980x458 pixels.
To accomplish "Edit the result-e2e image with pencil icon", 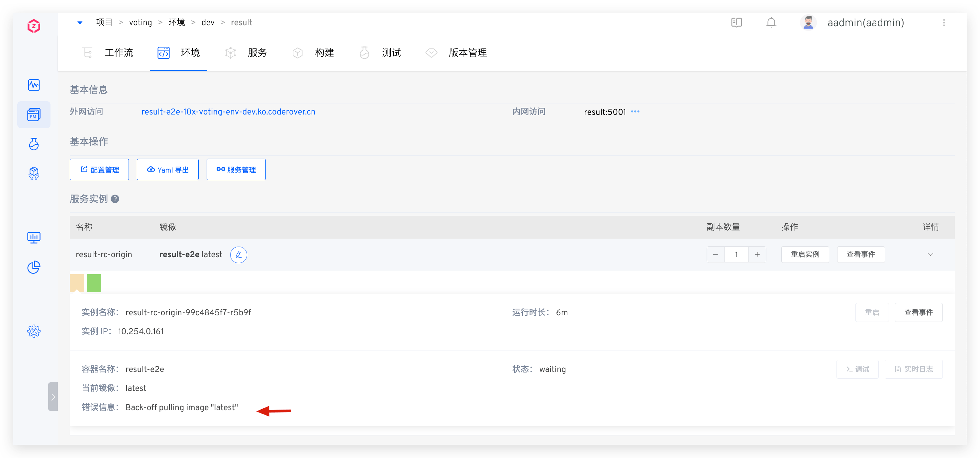I will tap(239, 255).
